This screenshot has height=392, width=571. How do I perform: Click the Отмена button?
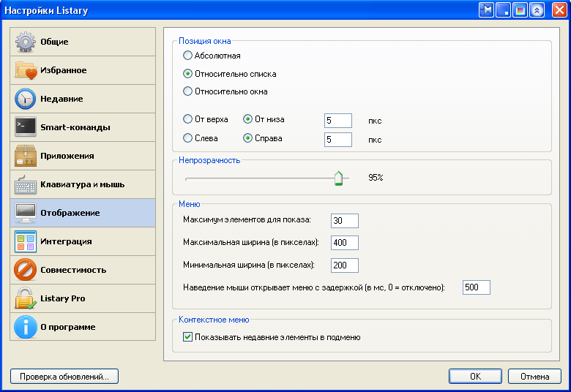[x=534, y=377]
